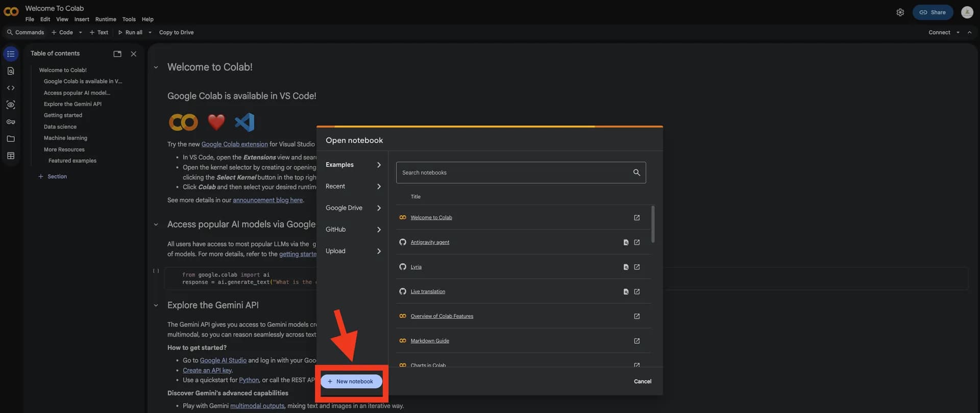
Task: Open the Insert menu
Action: point(82,19)
